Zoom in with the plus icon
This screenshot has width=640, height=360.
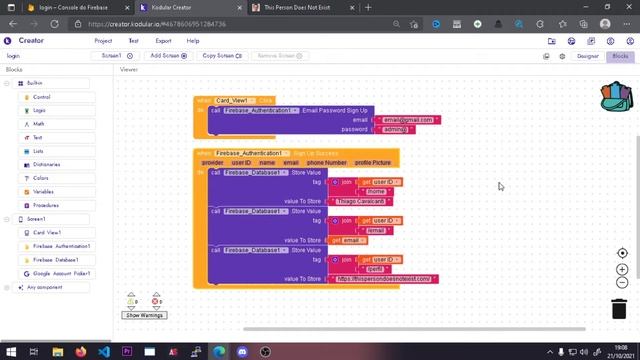[622, 269]
